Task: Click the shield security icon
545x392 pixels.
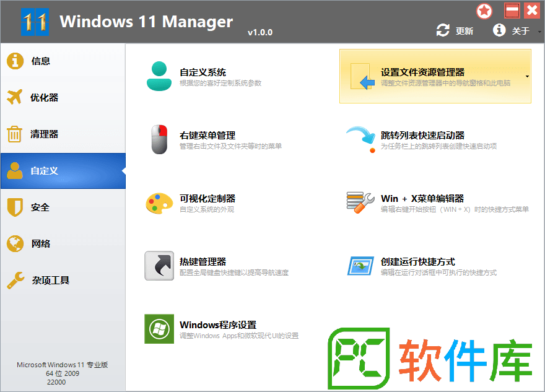Action: pyautogui.click(x=15, y=207)
